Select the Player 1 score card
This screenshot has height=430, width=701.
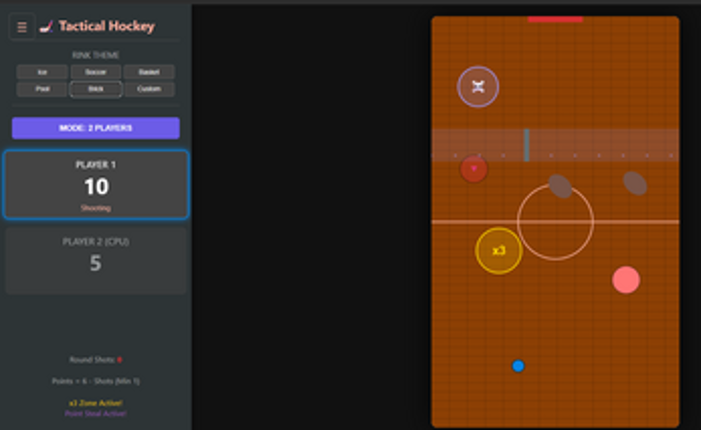point(96,185)
